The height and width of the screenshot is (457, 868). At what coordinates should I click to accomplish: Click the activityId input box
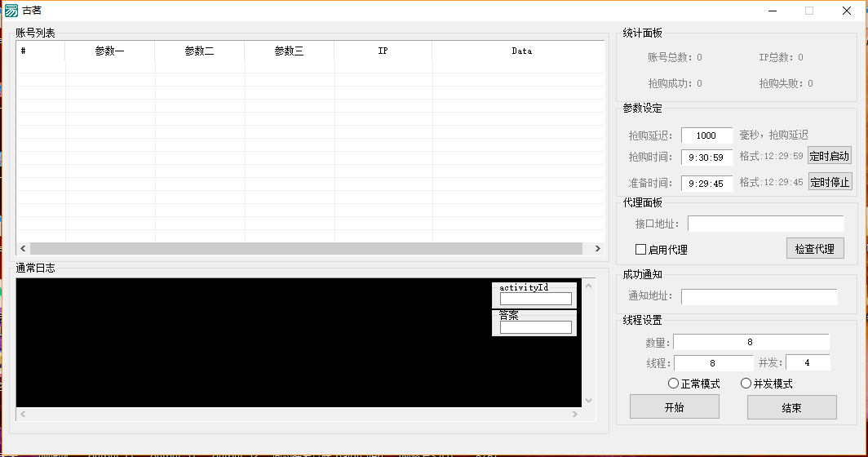tap(535, 299)
